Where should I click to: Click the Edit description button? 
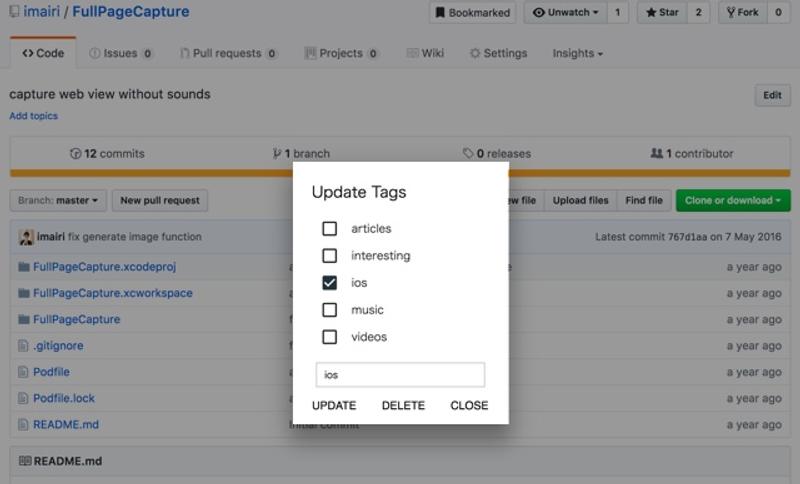(x=772, y=95)
